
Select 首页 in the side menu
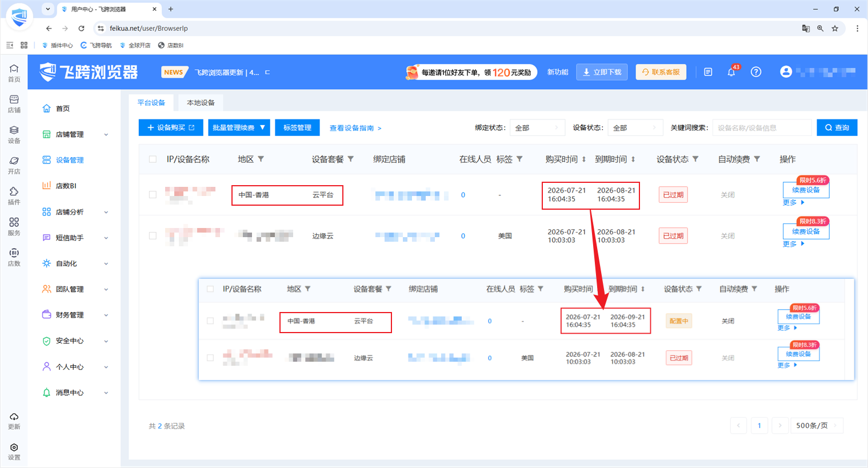tap(63, 109)
